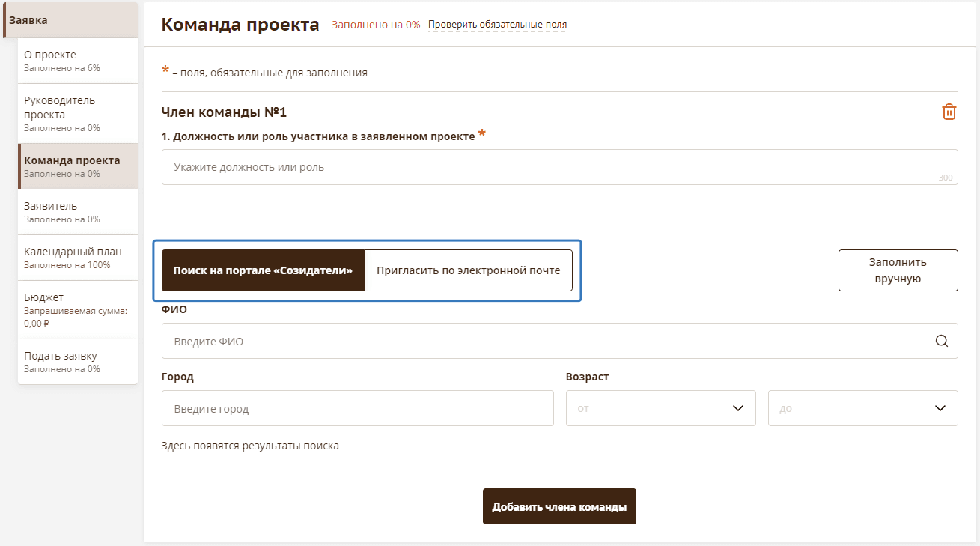Viewport: 980px width, 546px height.
Task: Expand the age 'от' dropdown
Action: (x=660, y=408)
